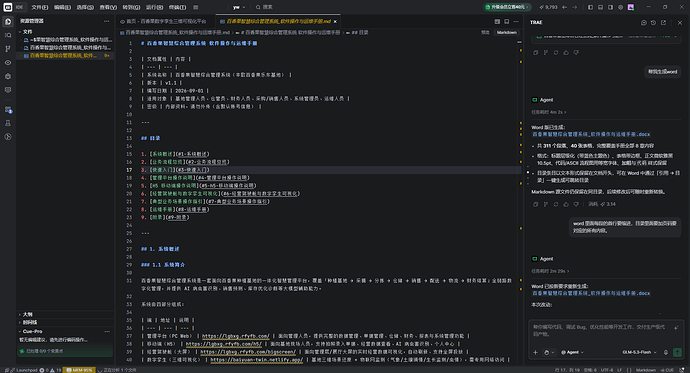
Task: Open the 编辑(E) menu
Action: tap(62, 7)
